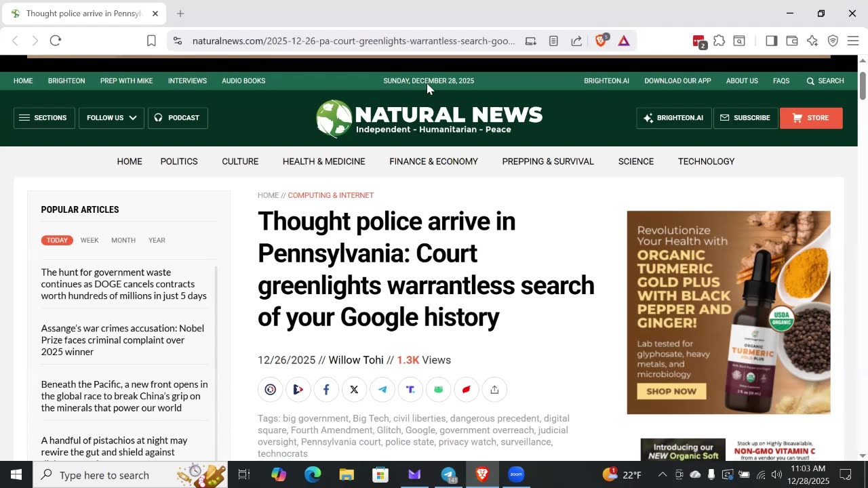This screenshot has width=868, height=488.
Task: Switch popular articles to Month
Action: 123,240
